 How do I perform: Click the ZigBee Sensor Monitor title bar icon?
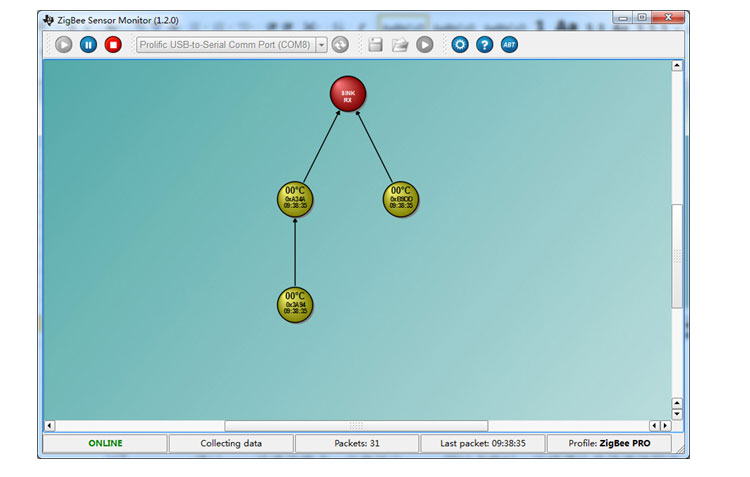point(48,20)
